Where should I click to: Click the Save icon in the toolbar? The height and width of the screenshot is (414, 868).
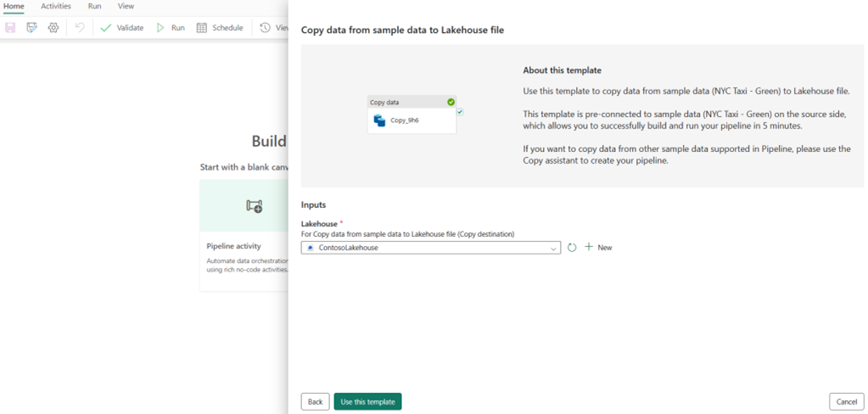[x=10, y=28]
